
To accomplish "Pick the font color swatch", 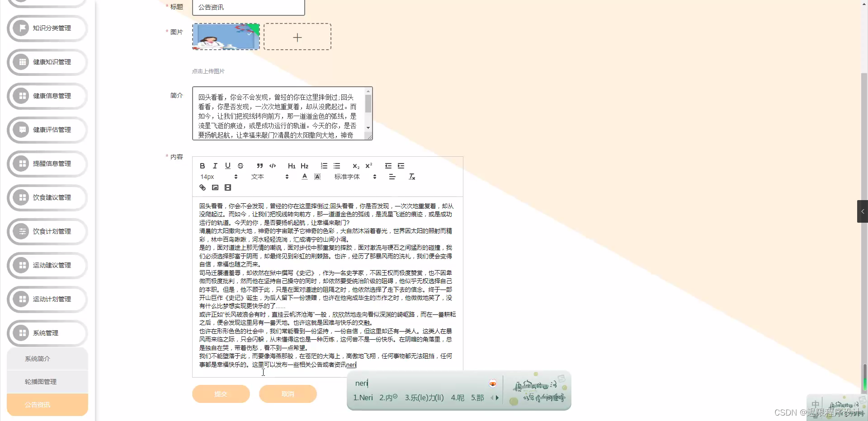I will point(304,177).
